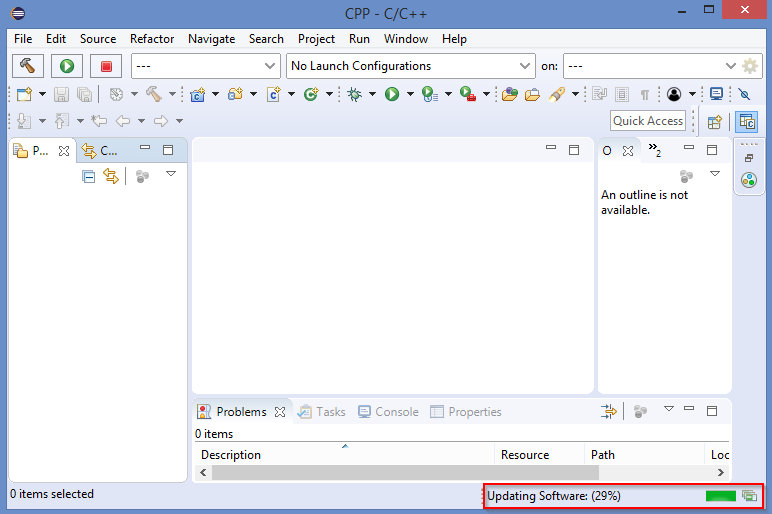
Task: Open the C/C++ perspective button
Action: tap(746, 122)
